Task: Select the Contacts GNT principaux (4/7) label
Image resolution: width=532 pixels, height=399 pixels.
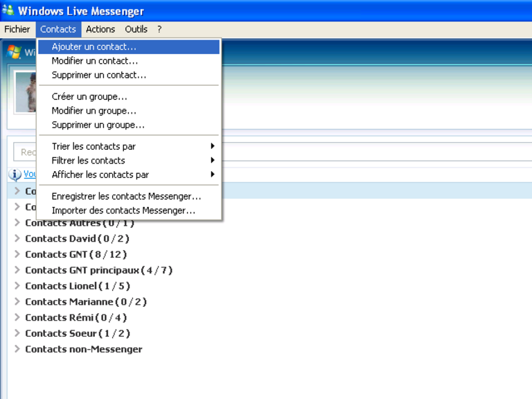Action: coord(99,270)
